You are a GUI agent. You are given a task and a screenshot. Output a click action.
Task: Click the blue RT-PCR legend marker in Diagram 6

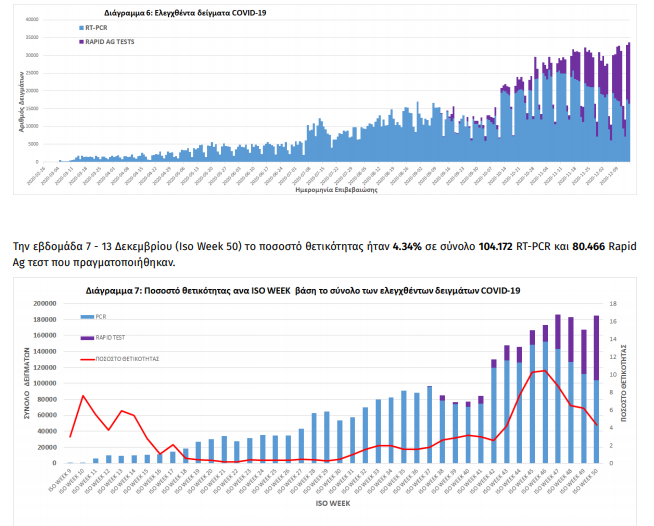[x=79, y=30]
